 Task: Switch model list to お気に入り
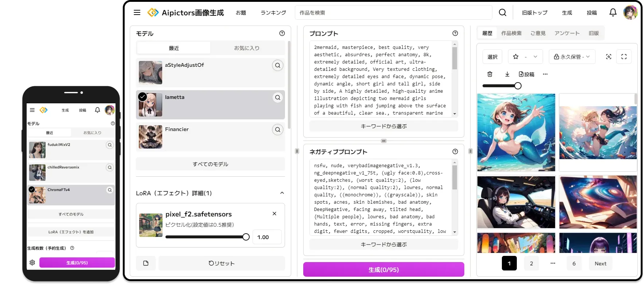tap(247, 48)
